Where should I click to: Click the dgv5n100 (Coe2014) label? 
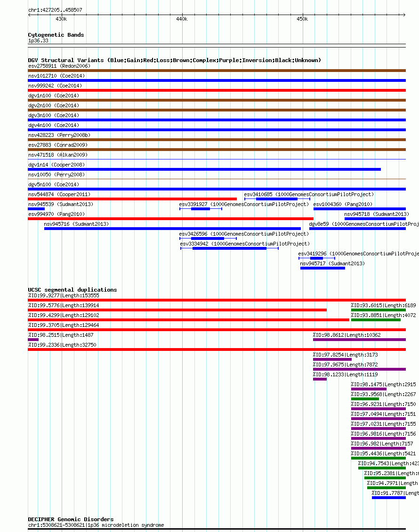(54, 184)
